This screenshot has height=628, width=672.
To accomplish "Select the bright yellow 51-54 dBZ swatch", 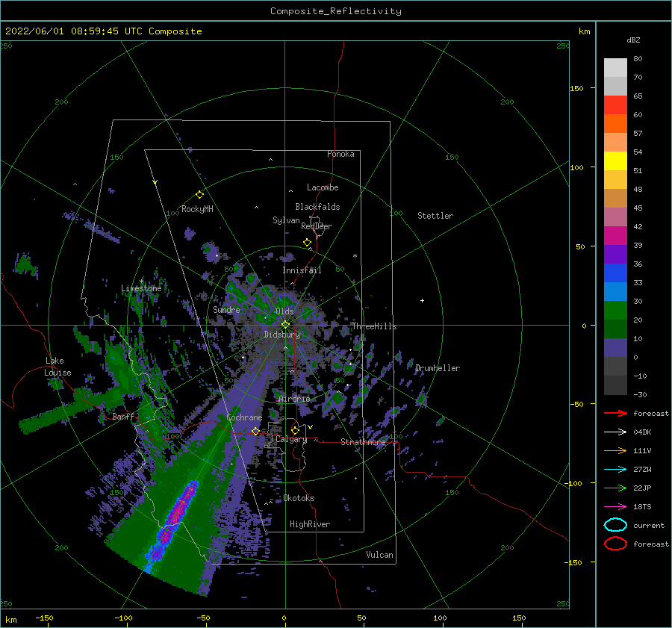I will click(x=615, y=161).
